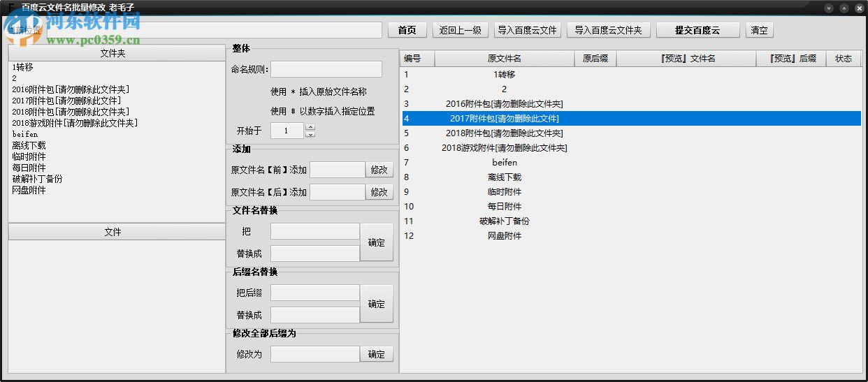This screenshot has height=382, width=868.
Task: Focus the 把 field in 文件名替换
Action: pos(315,231)
